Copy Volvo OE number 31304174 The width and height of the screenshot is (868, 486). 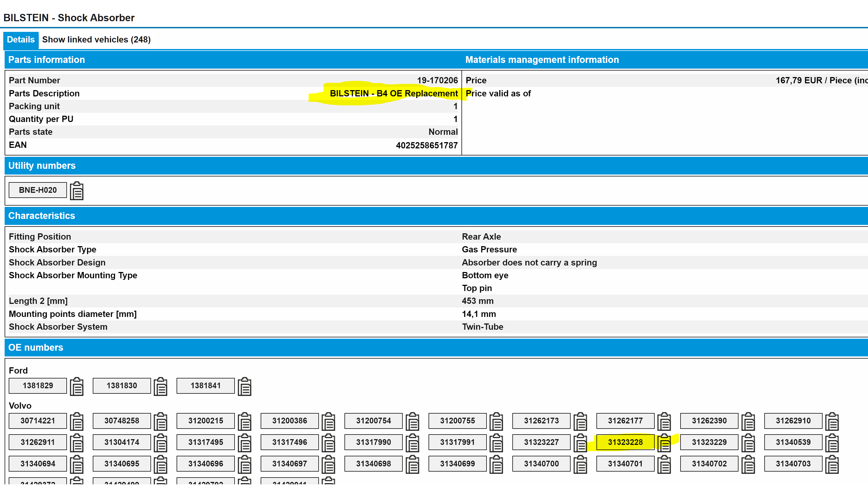161,443
